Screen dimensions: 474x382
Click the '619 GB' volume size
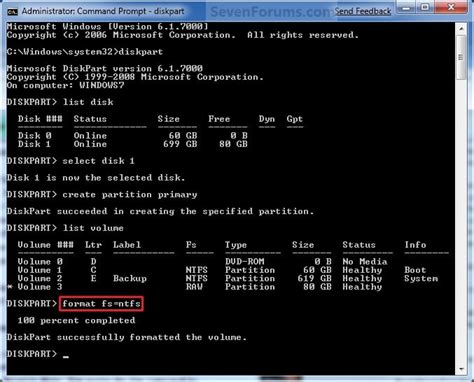pyautogui.click(x=315, y=279)
